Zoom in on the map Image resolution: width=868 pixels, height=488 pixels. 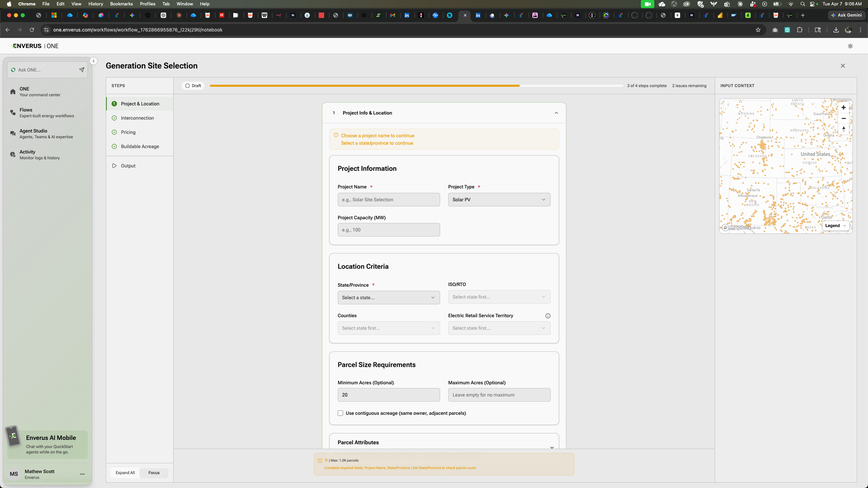click(x=844, y=108)
